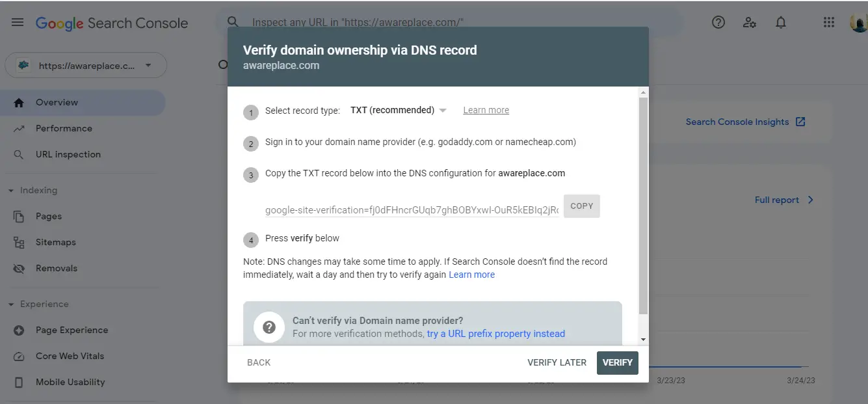The height and width of the screenshot is (404, 868).
Task: Click try a URL prefix property instead
Action: click(x=495, y=333)
